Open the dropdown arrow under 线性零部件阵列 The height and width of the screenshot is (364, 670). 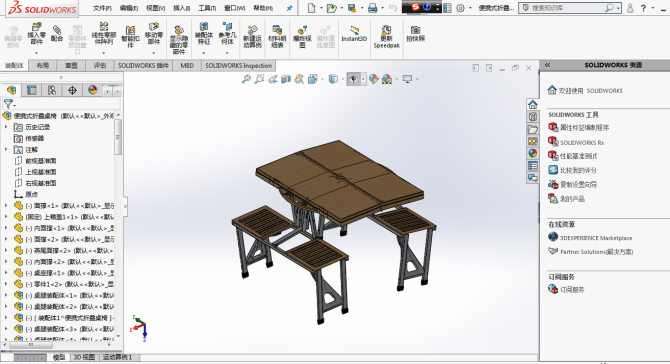tap(104, 53)
